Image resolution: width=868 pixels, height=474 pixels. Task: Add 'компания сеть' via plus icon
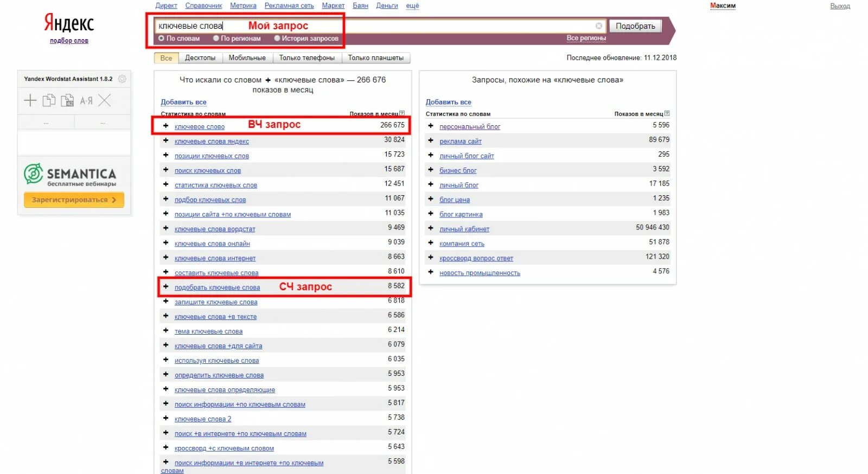[x=431, y=243]
